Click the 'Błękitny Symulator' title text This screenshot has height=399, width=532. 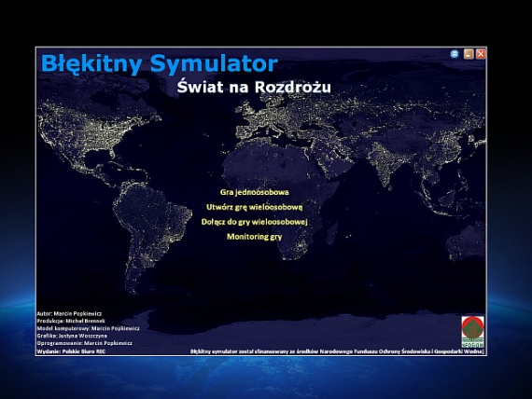coord(159,63)
